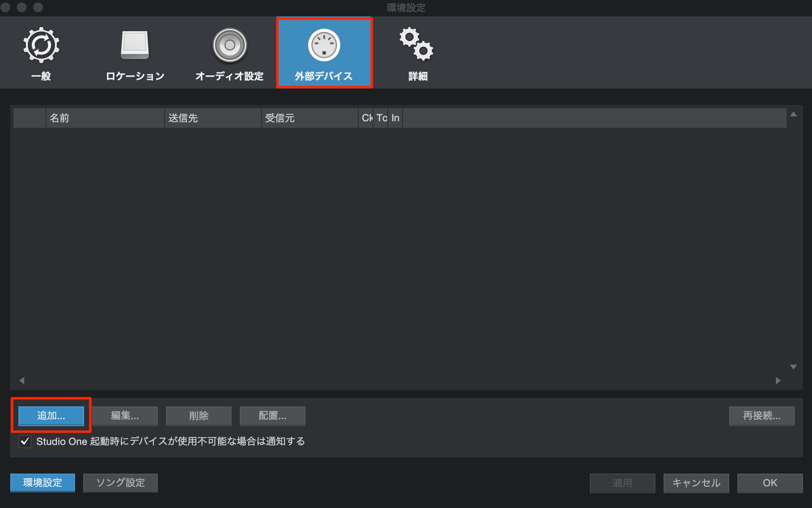Screen dimensions: 812x508
Task: Click the 追加... button
Action: click(x=51, y=416)
